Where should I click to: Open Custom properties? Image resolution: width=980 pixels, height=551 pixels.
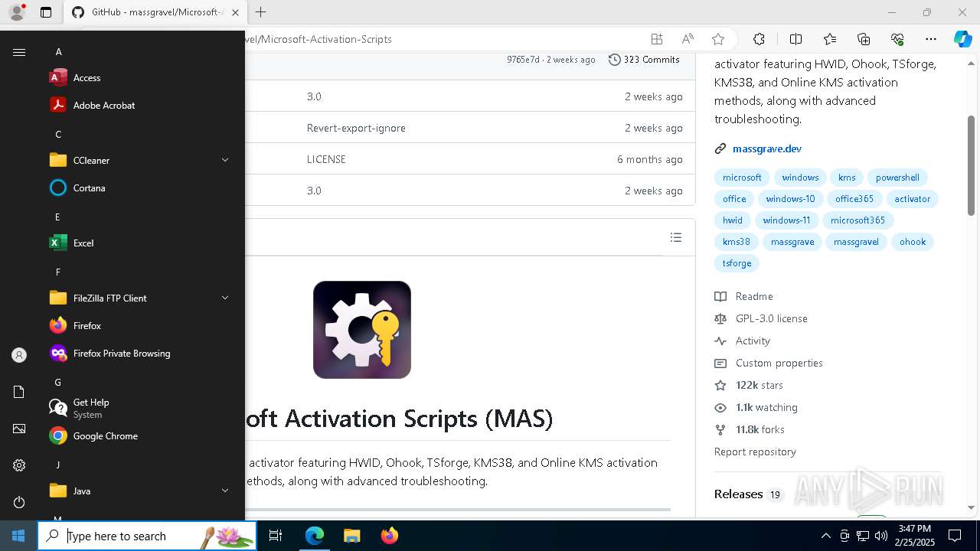[x=769, y=363]
